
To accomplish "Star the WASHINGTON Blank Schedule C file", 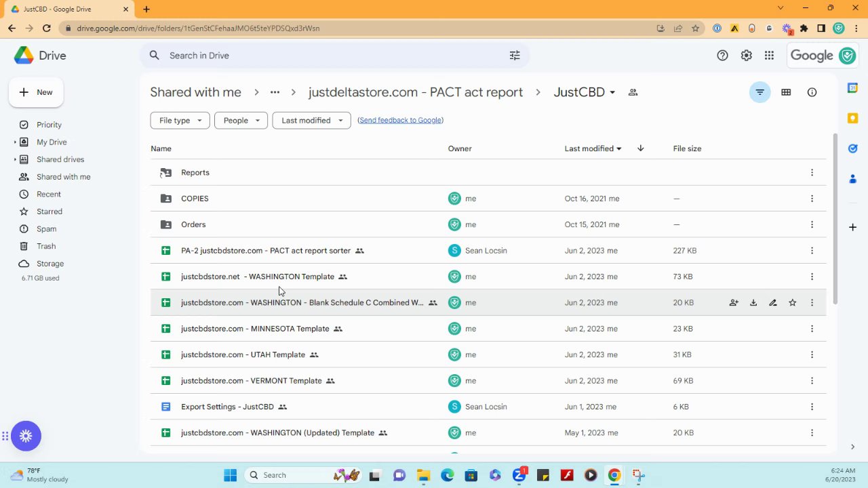I will point(792,303).
